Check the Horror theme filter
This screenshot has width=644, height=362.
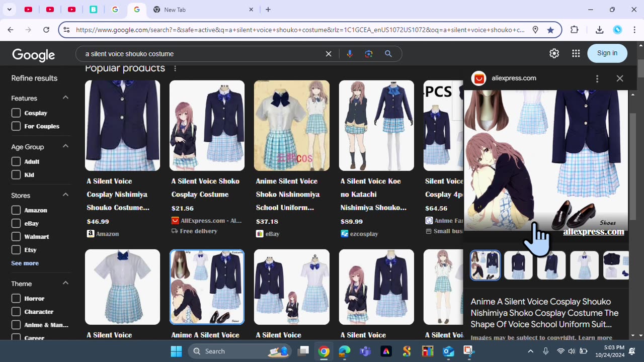point(16,299)
